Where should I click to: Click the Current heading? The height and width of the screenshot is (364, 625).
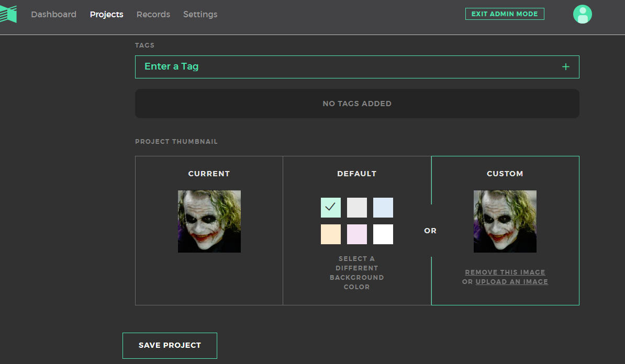click(209, 174)
